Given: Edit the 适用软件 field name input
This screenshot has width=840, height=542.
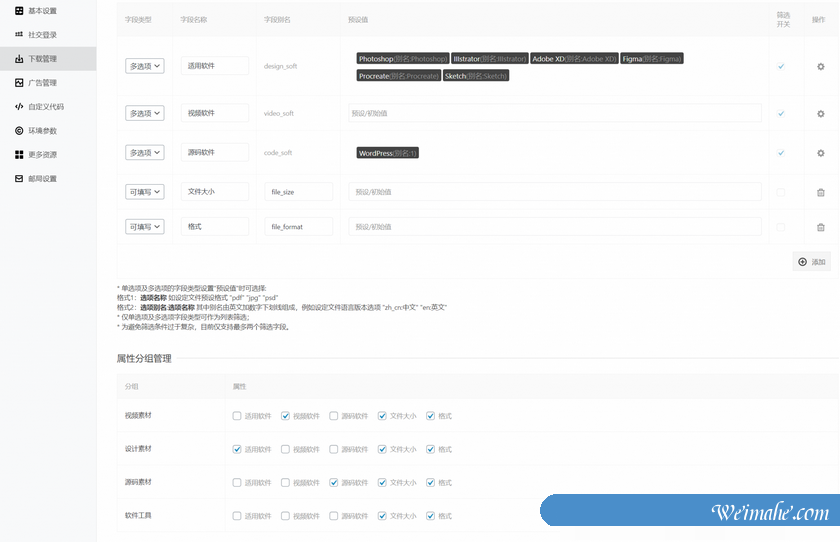Looking at the screenshot, I should (x=215, y=66).
